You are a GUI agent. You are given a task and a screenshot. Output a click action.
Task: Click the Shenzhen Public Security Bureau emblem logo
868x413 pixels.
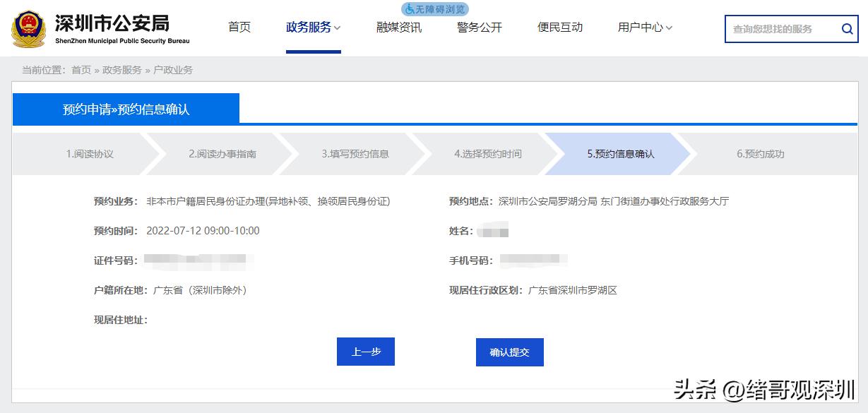(x=28, y=28)
